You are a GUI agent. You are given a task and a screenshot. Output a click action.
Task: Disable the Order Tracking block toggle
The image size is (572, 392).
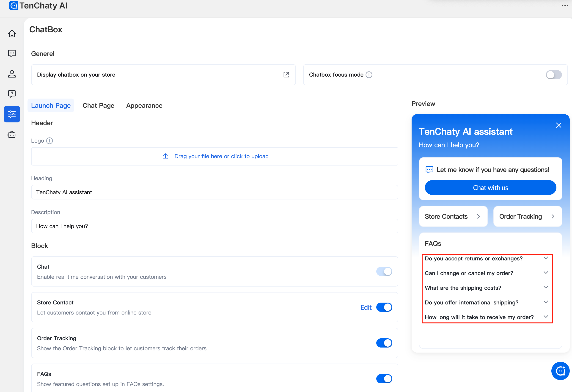384,343
